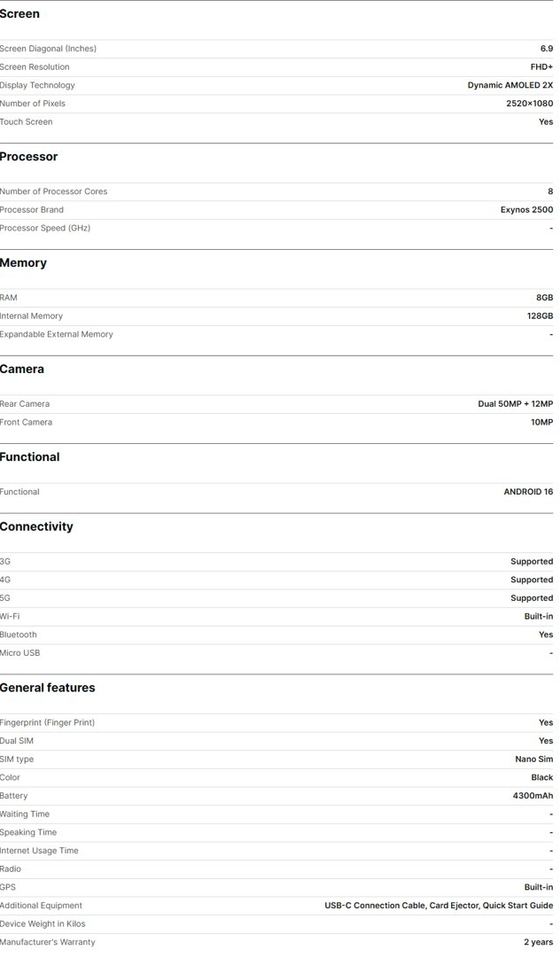Click the Exynos 2500 processor value
This screenshot has height=958, width=560.
coord(526,210)
